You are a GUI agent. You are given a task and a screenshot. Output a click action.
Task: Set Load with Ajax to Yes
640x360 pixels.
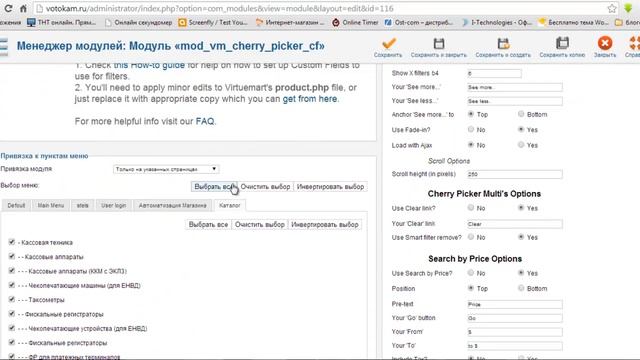pos(521,144)
